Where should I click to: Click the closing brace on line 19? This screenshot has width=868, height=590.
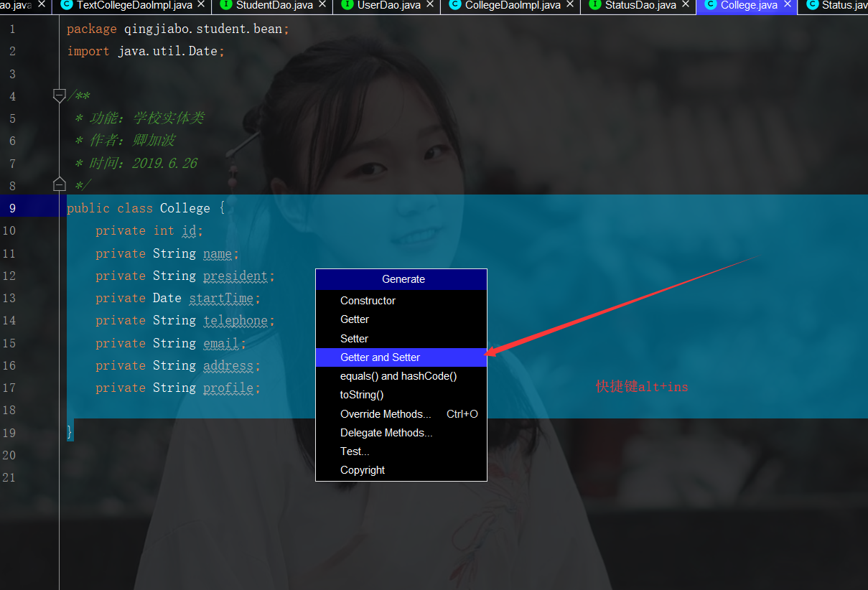pos(70,432)
